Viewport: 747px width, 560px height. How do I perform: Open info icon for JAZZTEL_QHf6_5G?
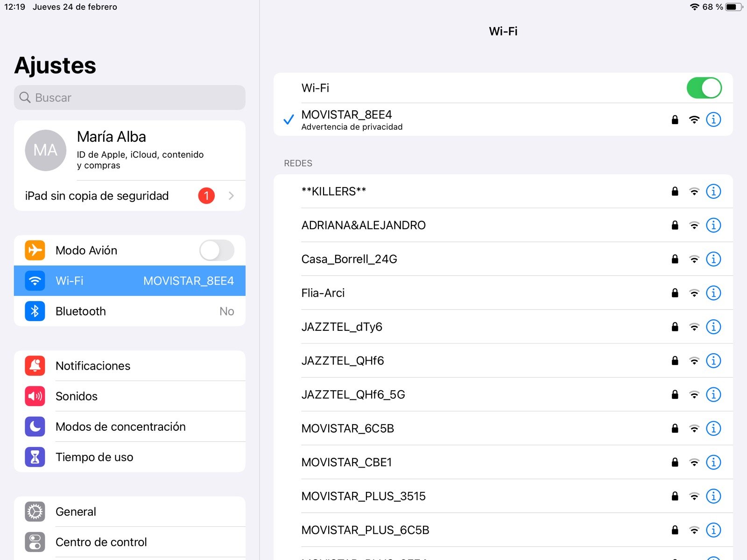713,395
